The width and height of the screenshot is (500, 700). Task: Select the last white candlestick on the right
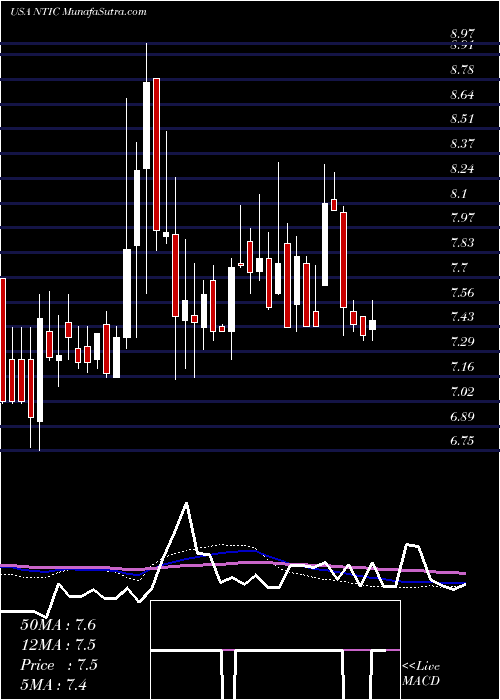(372, 325)
